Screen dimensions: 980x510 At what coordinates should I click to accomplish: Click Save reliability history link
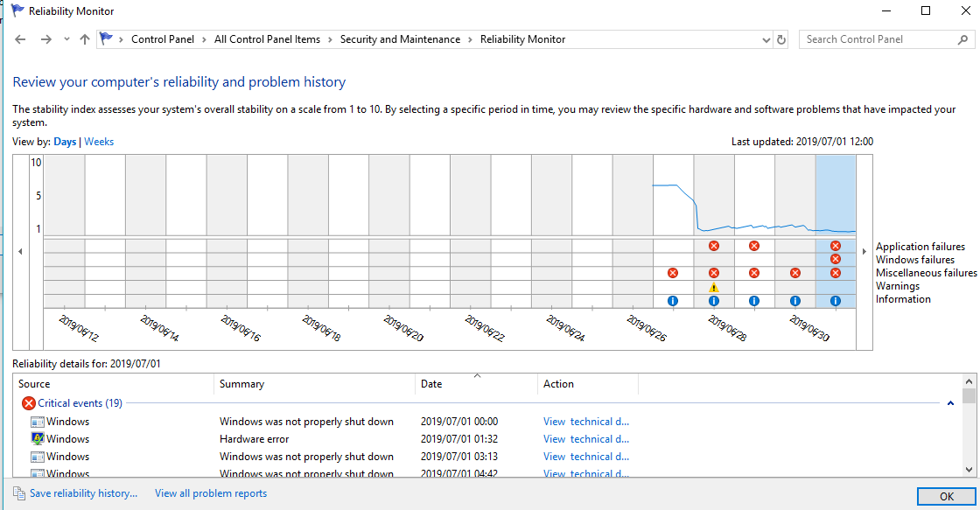tap(84, 493)
